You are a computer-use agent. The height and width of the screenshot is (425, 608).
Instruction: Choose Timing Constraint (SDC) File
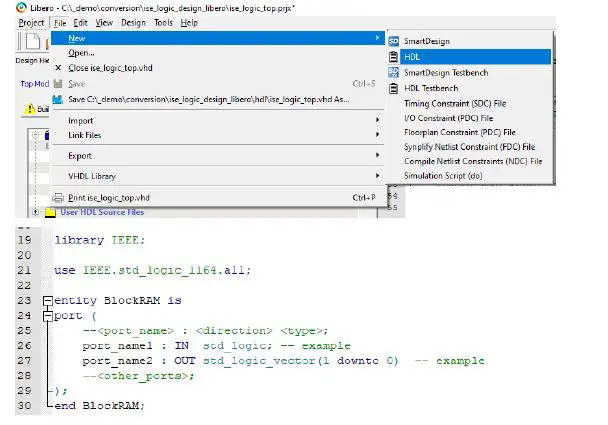pyautogui.click(x=470, y=104)
